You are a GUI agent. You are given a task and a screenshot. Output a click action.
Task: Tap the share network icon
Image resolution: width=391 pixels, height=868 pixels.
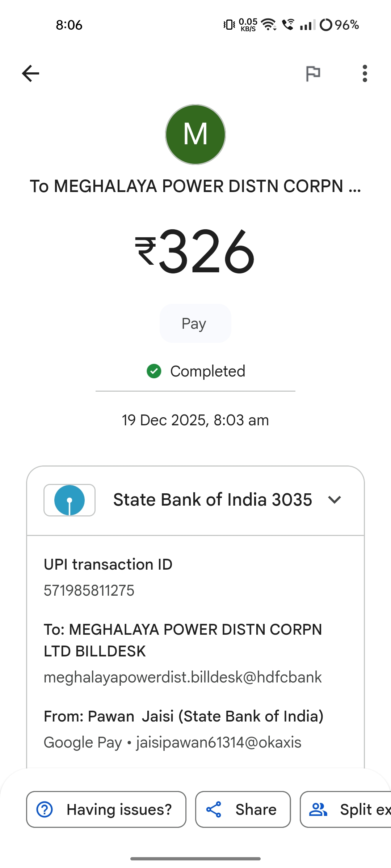[x=214, y=809]
